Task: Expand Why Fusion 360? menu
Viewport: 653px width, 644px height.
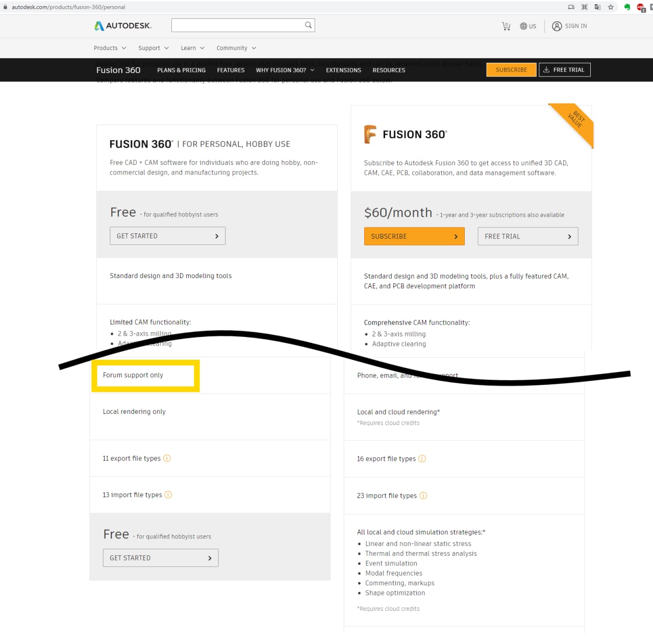Action: pyautogui.click(x=285, y=70)
